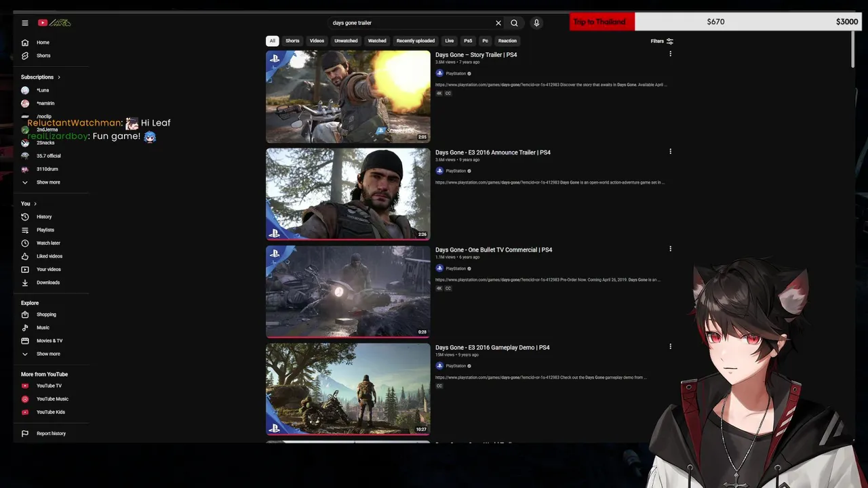Screen dimensions: 868x488
Task: Open the *namirin channel subscription
Action: point(45,103)
